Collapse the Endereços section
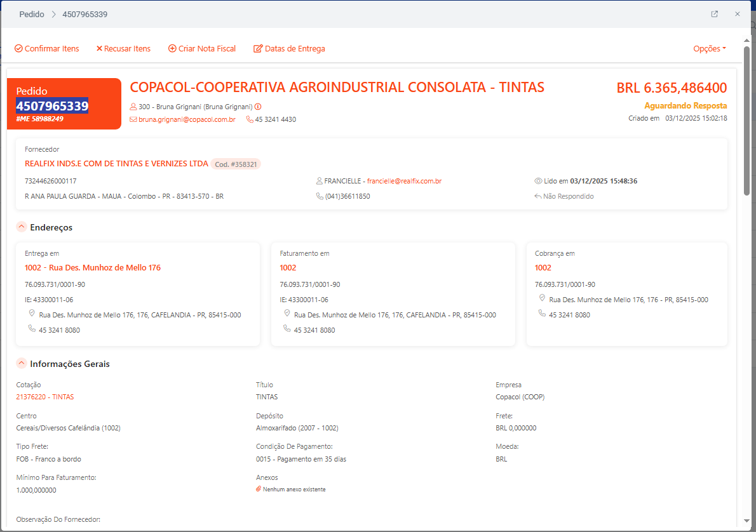This screenshot has height=532, width=756. pyautogui.click(x=21, y=227)
